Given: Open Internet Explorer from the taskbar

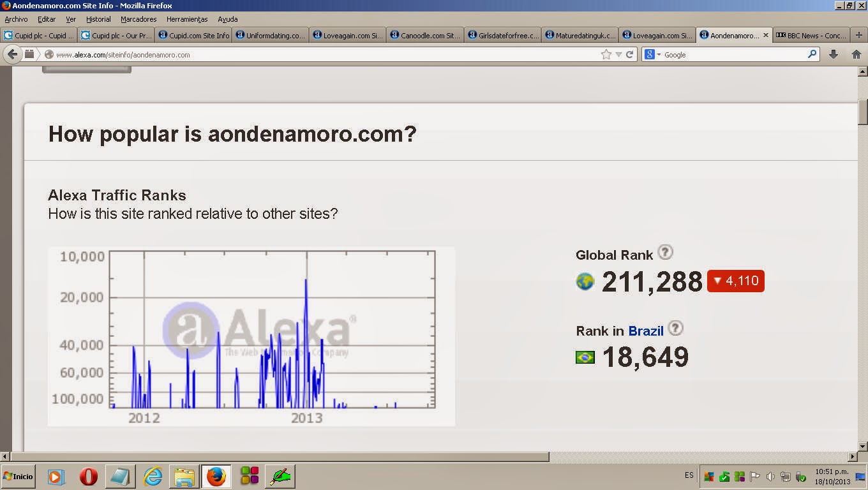Looking at the screenshot, I should pos(153,477).
